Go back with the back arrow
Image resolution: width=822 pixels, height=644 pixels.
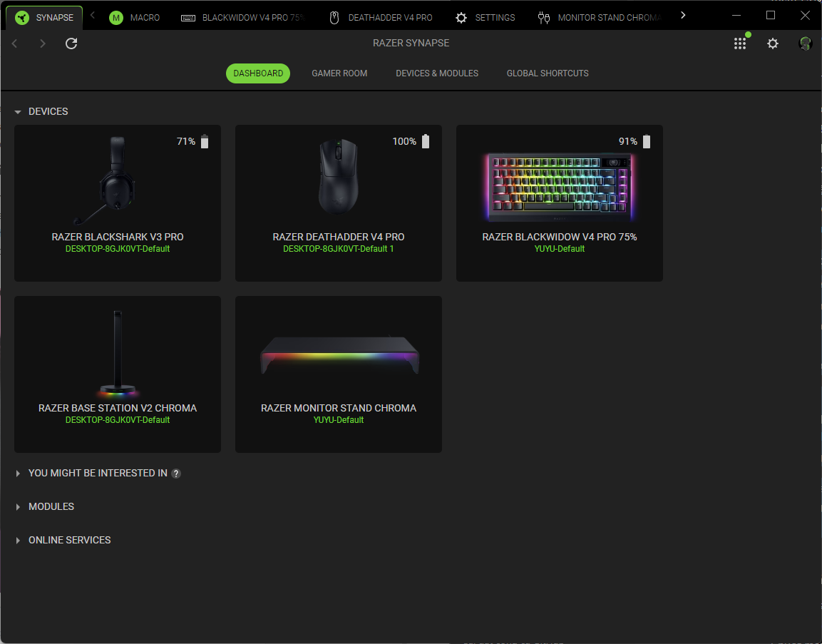tap(15, 44)
